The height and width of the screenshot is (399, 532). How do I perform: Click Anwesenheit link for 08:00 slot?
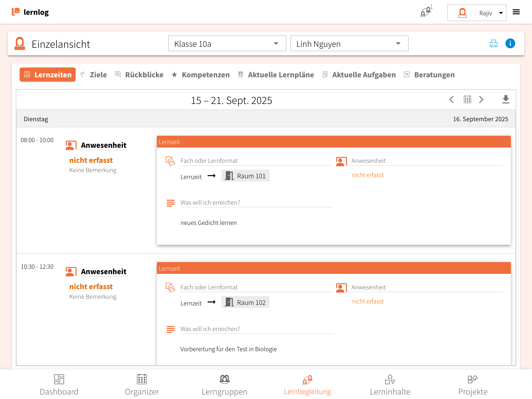click(x=103, y=145)
